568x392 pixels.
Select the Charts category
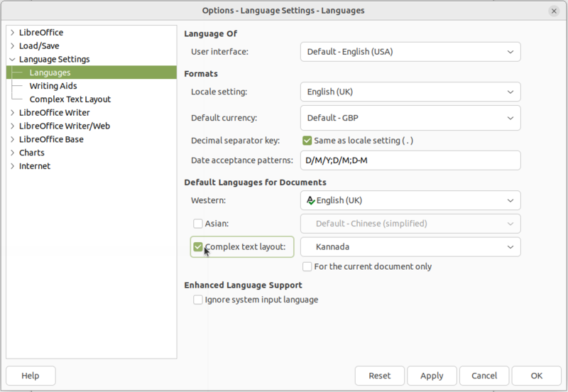coord(31,153)
